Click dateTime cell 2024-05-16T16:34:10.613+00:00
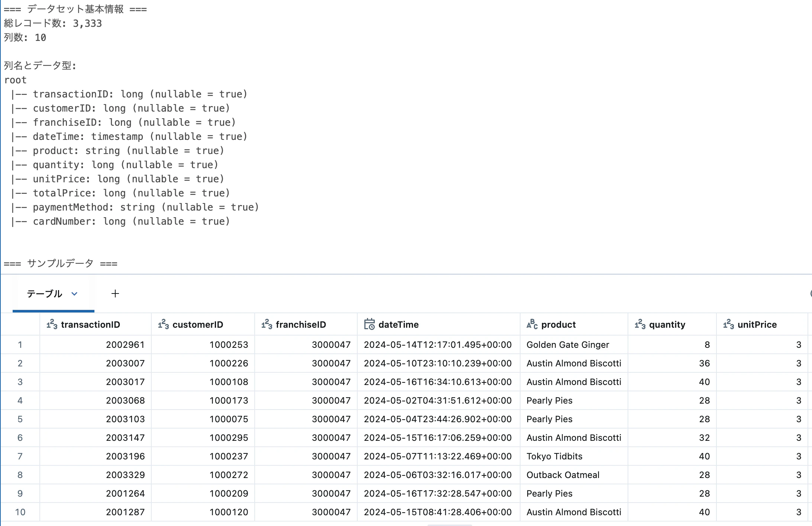The width and height of the screenshot is (812, 526). point(439,382)
